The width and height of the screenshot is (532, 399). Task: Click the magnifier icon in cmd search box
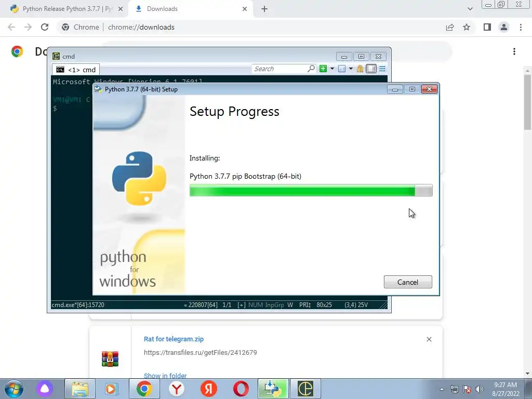point(311,69)
